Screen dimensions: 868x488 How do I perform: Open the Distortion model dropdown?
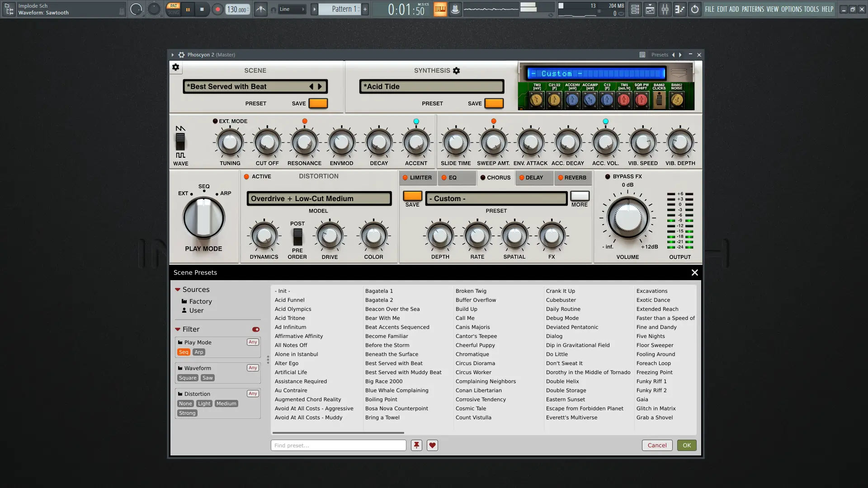[x=319, y=198]
